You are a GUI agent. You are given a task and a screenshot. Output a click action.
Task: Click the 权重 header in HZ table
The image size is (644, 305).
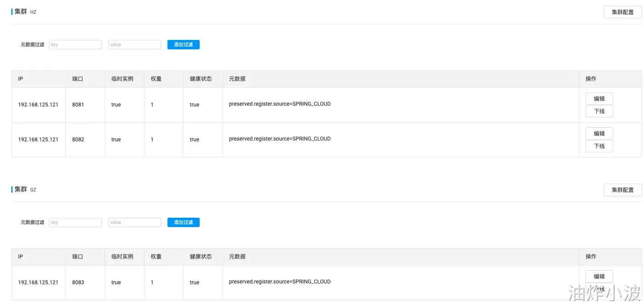pyautogui.click(x=156, y=79)
